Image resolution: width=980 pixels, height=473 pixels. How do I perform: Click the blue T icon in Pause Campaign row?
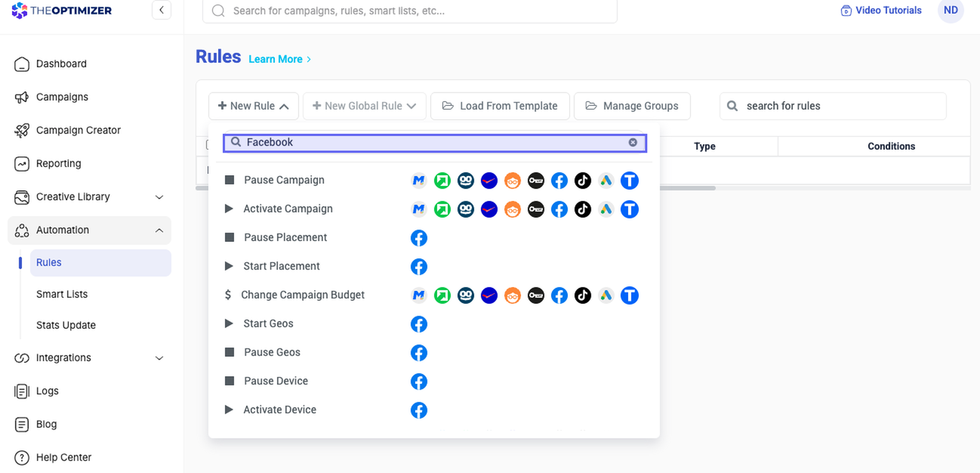coord(630,181)
